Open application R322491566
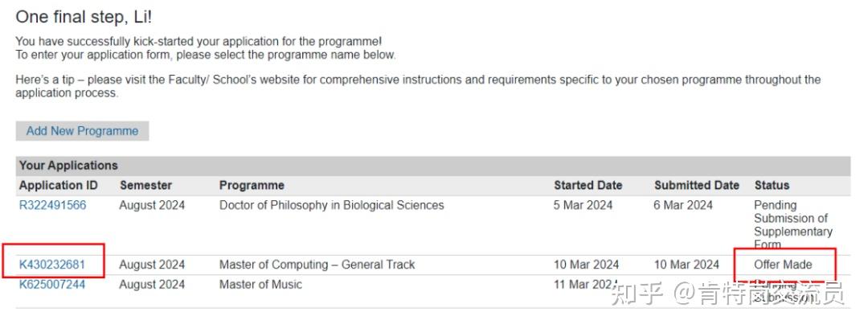This screenshot has width=868, height=329. 52,205
